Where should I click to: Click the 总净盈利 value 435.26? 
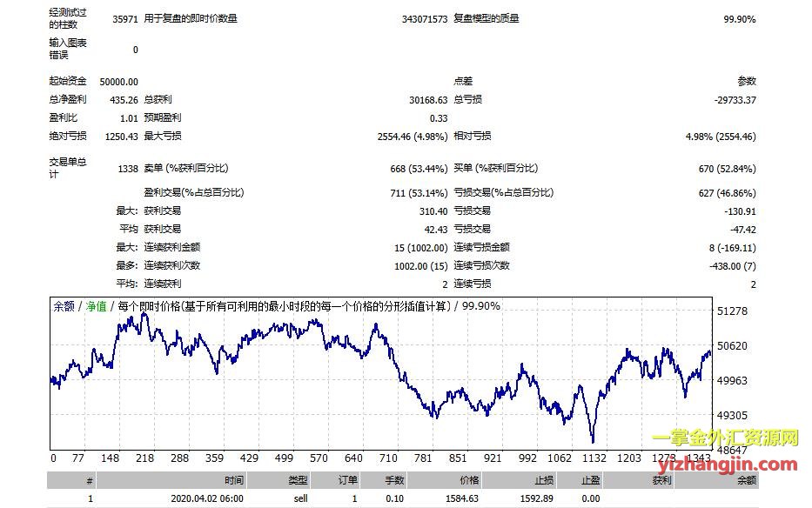[x=120, y=100]
